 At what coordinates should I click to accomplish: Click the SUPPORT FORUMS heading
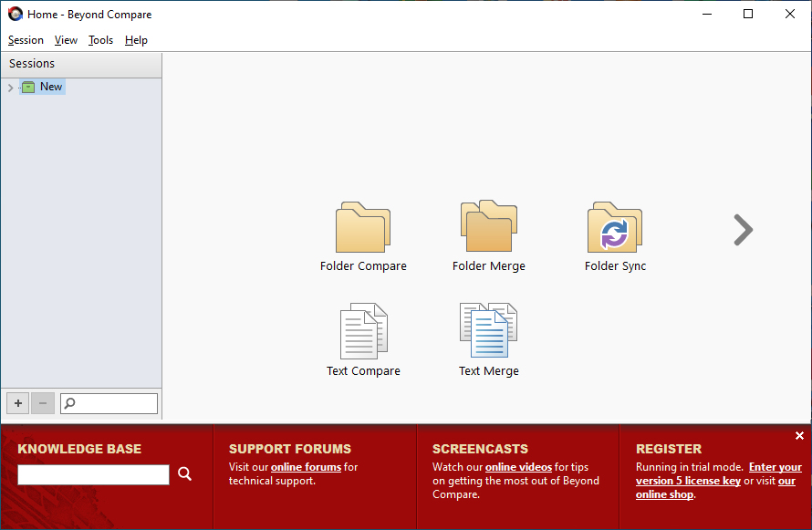point(290,449)
